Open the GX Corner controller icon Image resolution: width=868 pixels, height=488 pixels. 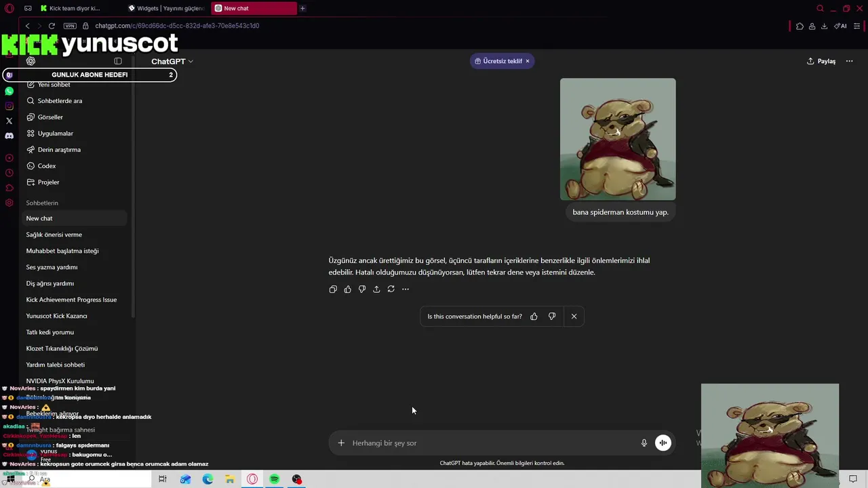[x=28, y=8]
